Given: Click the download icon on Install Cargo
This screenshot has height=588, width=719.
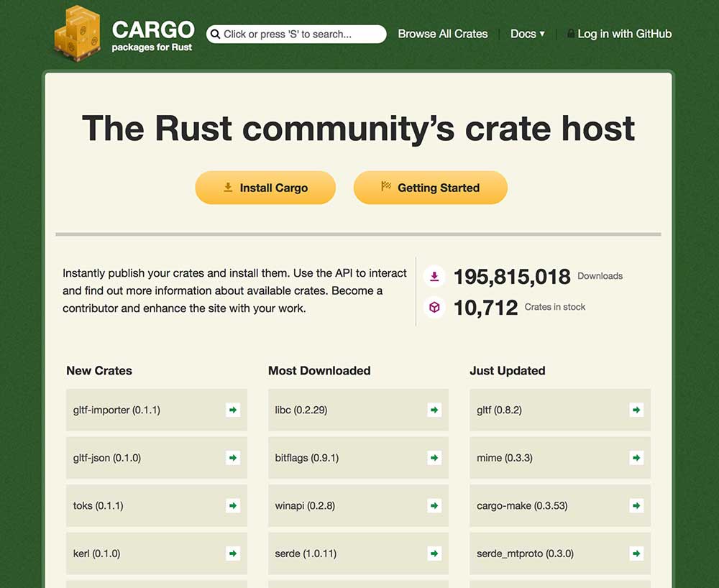Looking at the screenshot, I should pyautogui.click(x=228, y=187).
